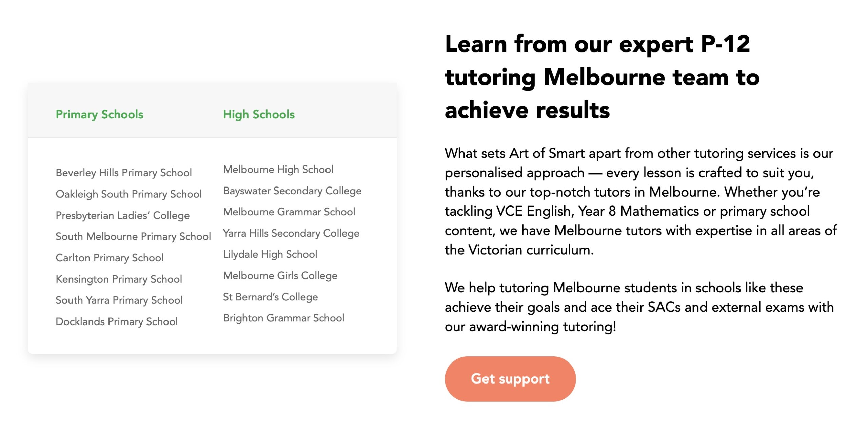The height and width of the screenshot is (432, 868).
Task: Select Melbourne Girls College
Action: [x=280, y=275]
